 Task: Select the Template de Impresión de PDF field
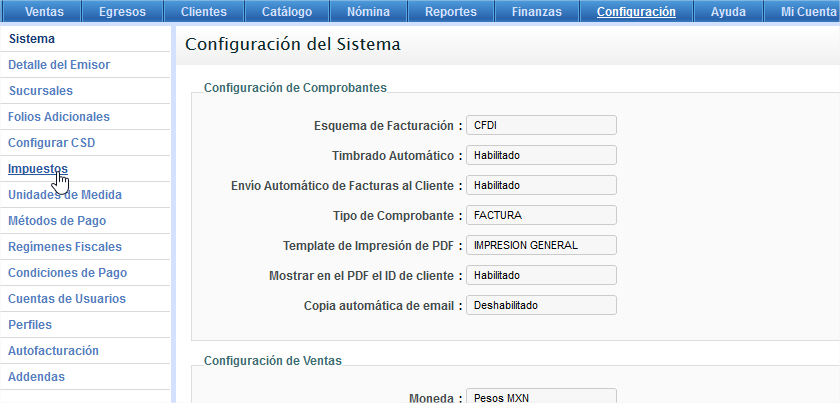click(x=541, y=245)
